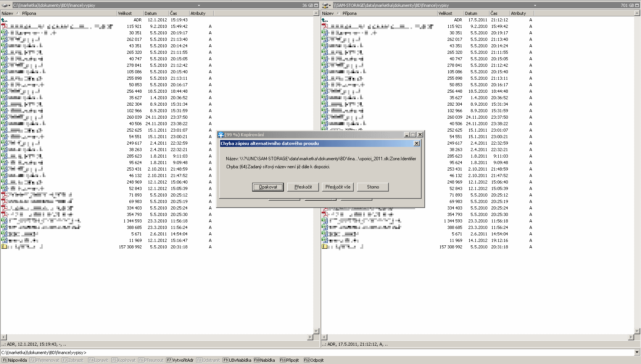Sort right panel by Datum column
The height and width of the screenshot is (364, 641).
475,13
